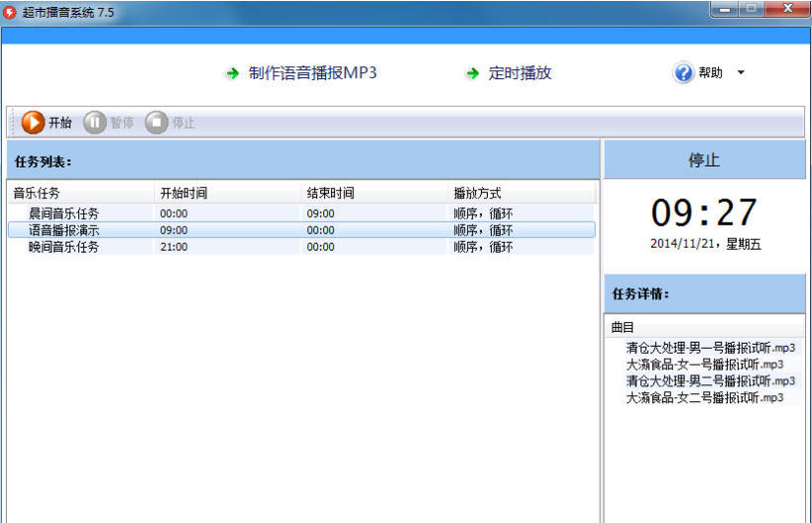Click the 音乐任务 column header
The height and width of the screenshot is (523, 812).
[x=80, y=193]
